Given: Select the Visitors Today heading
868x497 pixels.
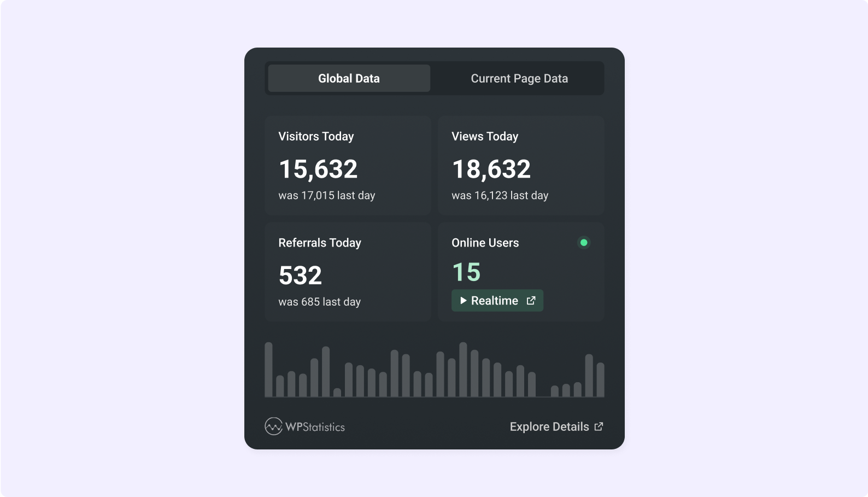Looking at the screenshot, I should coord(316,136).
